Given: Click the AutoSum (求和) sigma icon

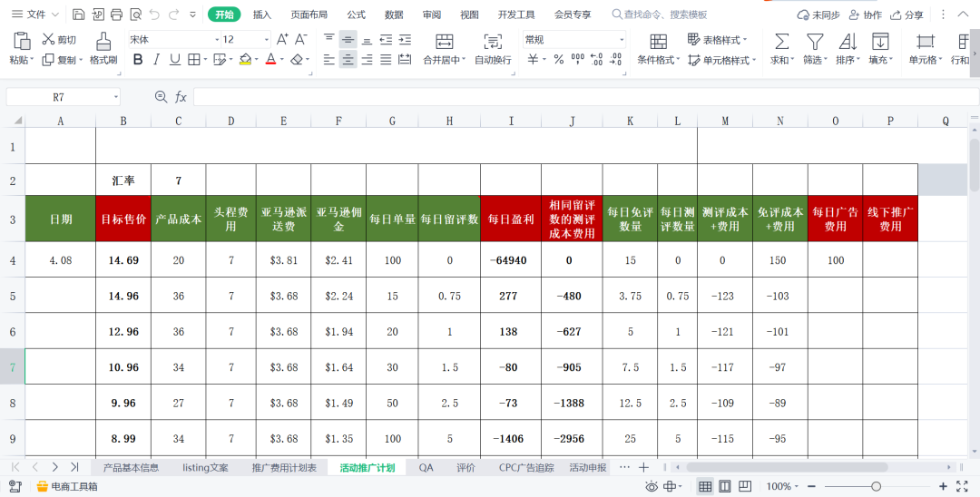Looking at the screenshot, I should (x=780, y=42).
